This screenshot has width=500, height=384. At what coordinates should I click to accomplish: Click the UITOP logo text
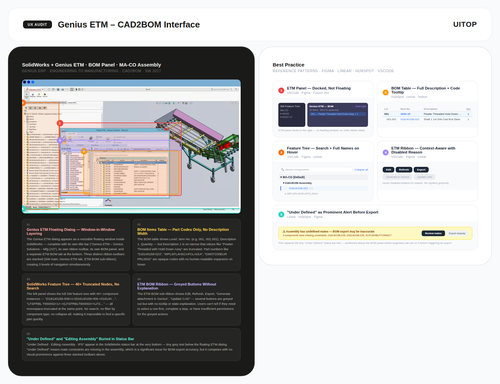(465, 25)
